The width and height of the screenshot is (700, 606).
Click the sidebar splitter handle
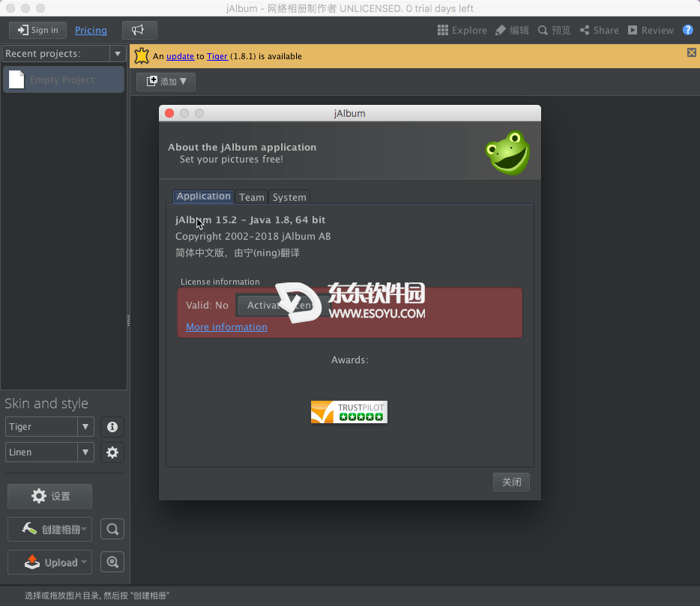coord(129,321)
